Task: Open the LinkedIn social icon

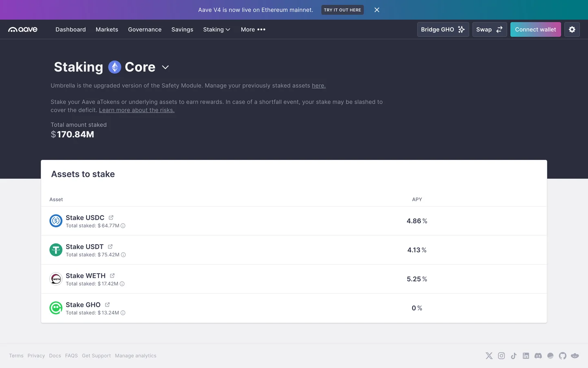Action: (x=526, y=356)
